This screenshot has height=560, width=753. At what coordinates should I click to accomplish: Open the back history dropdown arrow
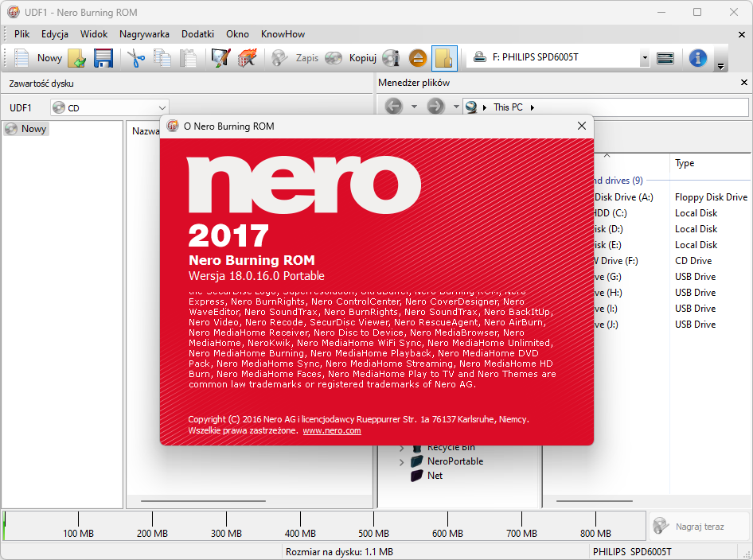pyautogui.click(x=414, y=107)
